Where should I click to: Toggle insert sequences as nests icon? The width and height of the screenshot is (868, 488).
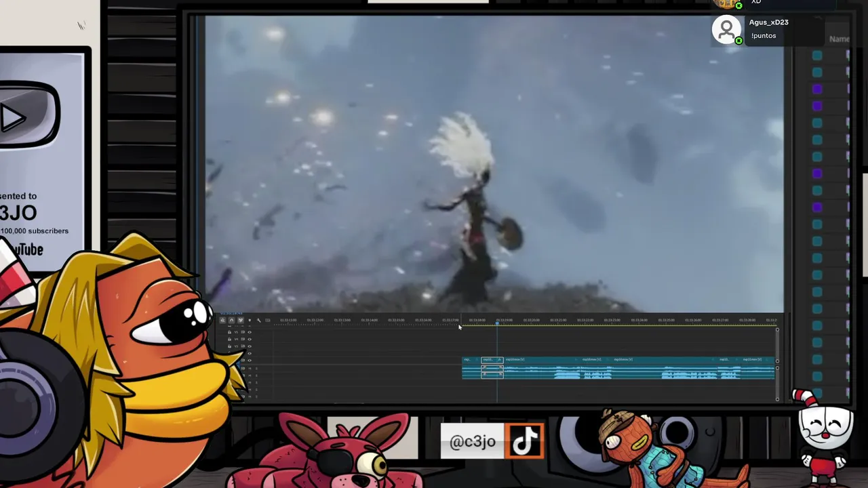222,320
